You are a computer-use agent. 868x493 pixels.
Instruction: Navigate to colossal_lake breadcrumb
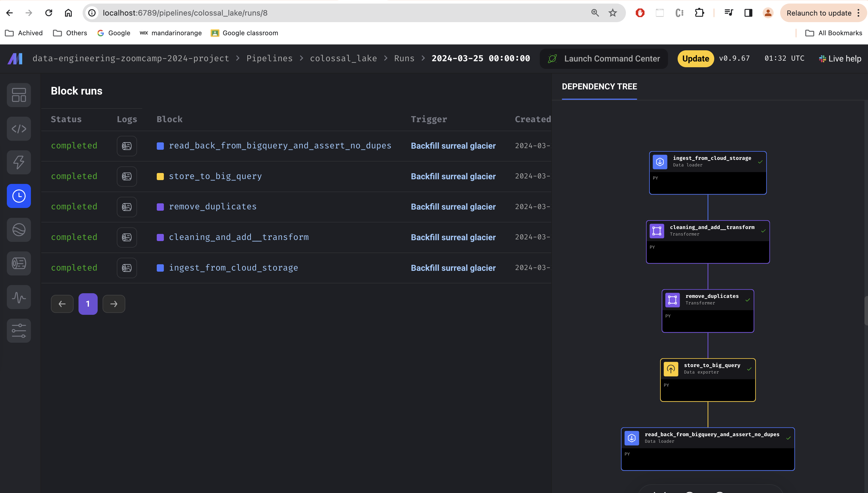pyautogui.click(x=343, y=58)
